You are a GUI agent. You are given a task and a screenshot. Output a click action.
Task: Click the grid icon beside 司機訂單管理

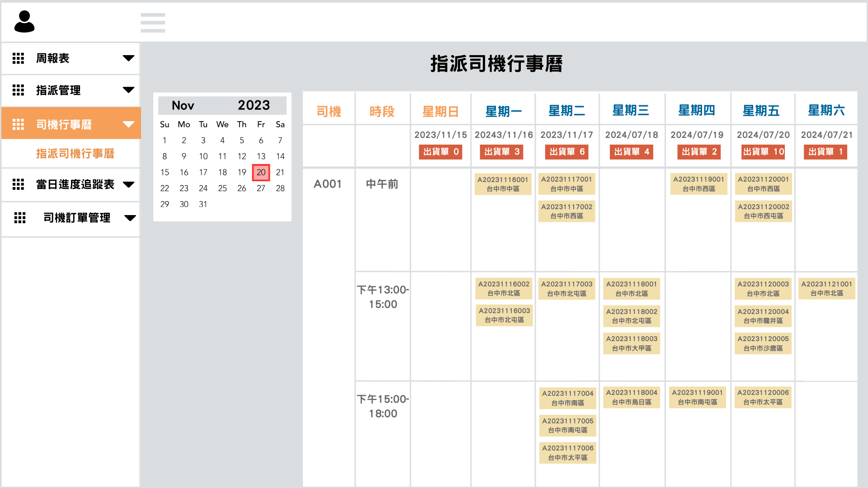click(20, 218)
